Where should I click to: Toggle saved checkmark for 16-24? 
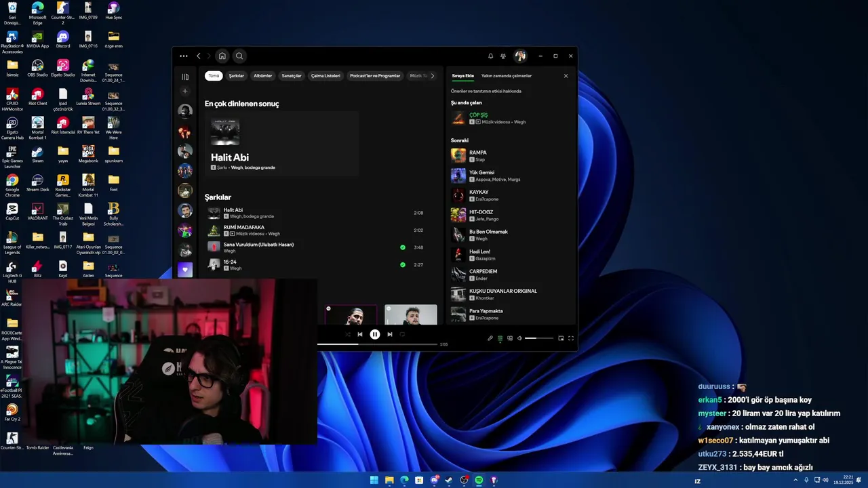(x=403, y=265)
